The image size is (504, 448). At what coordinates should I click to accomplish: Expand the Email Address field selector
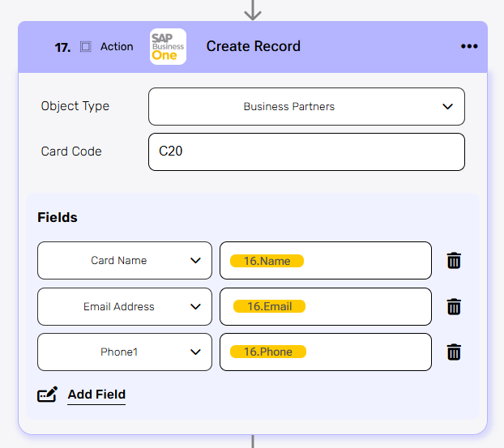pyautogui.click(x=125, y=307)
